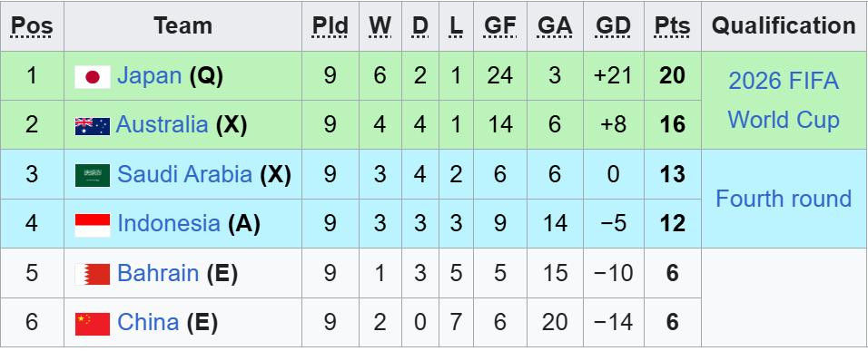Click the GF column header abbreviation
The image size is (868, 351).
pos(500,26)
